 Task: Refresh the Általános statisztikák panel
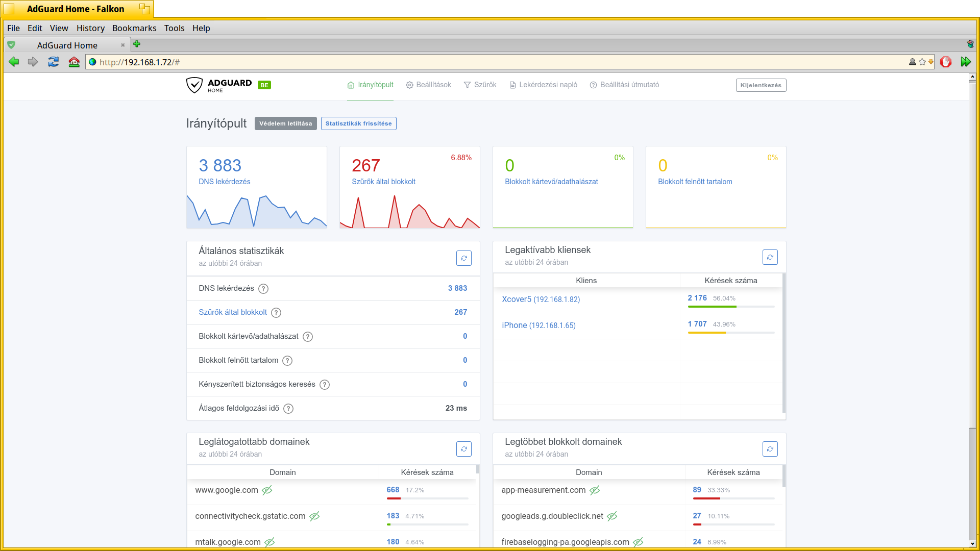463,258
